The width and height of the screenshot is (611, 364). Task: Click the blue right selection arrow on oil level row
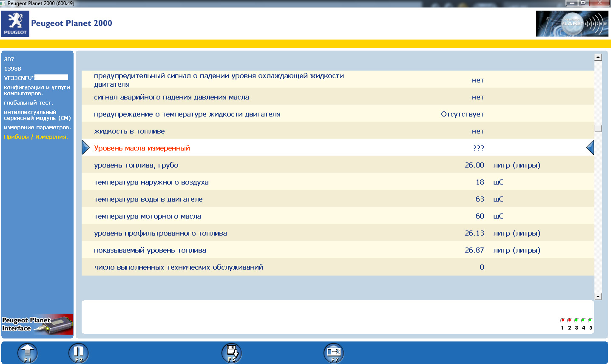pyautogui.click(x=590, y=148)
